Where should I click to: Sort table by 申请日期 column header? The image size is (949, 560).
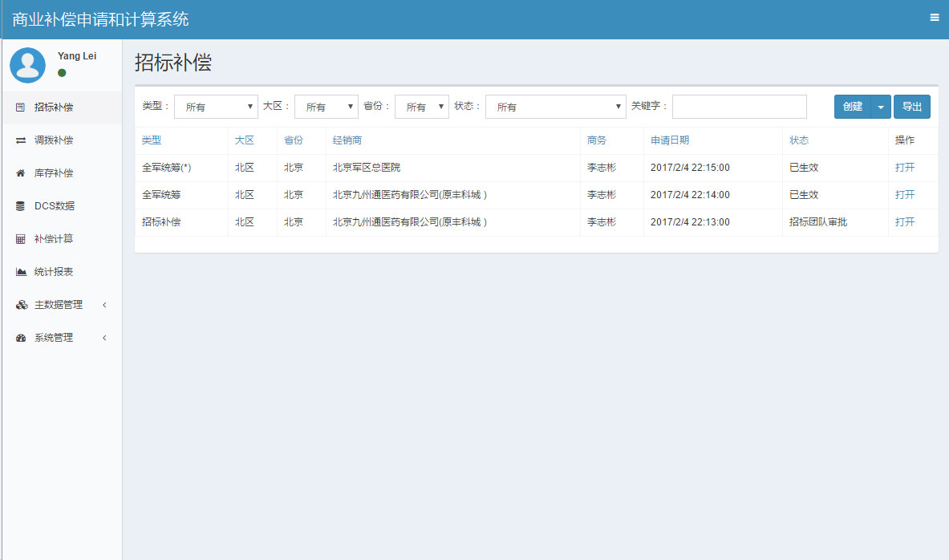[x=669, y=140]
